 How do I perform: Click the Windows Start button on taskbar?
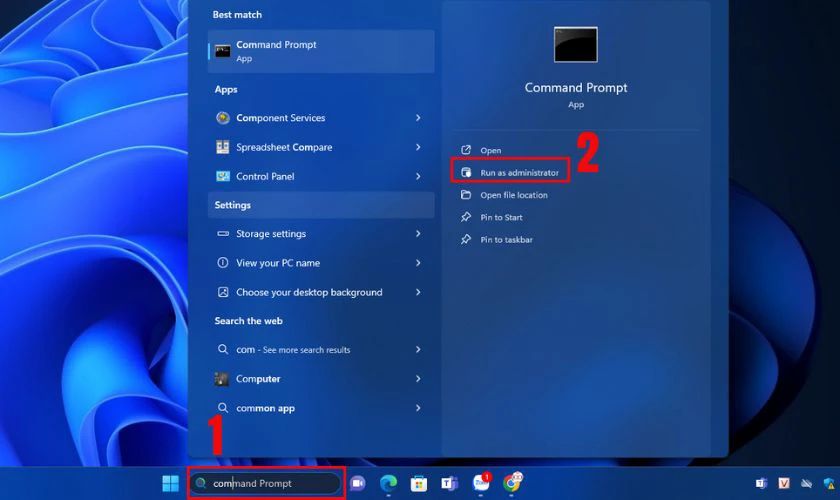[x=170, y=483]
